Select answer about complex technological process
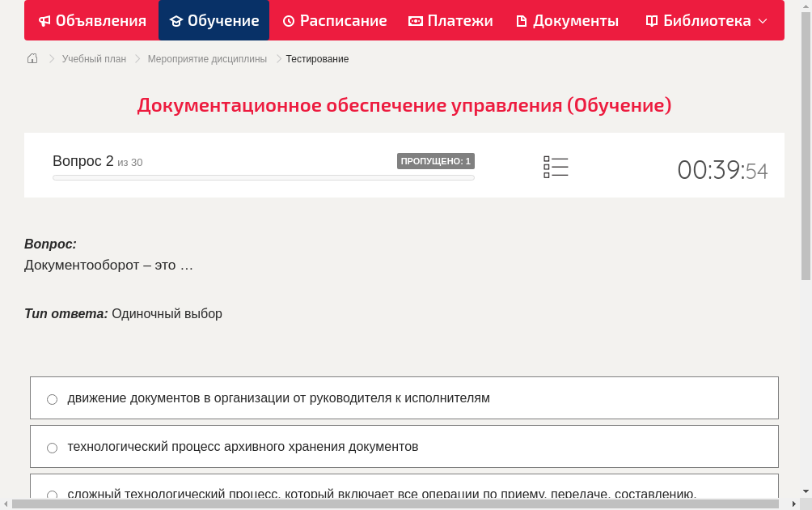Image resolution: width=812 pixels, height=510 pixels. tap(52, 495)
